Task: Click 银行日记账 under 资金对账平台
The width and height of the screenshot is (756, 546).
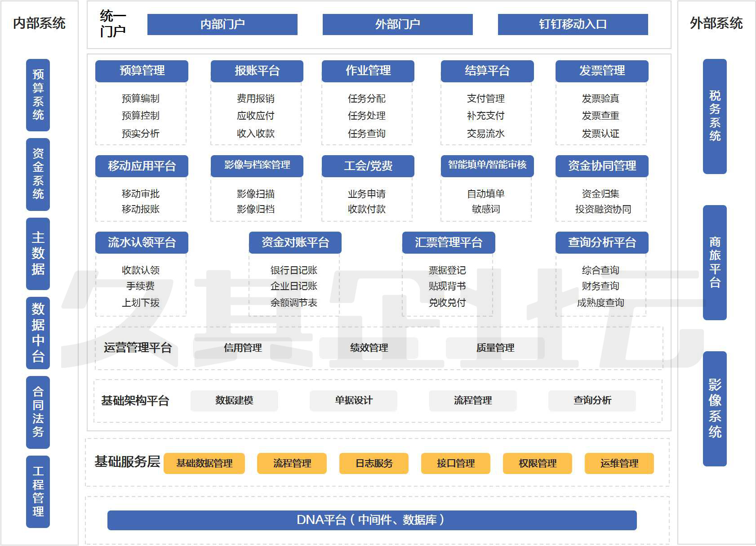Action: [x=294, y=270]
